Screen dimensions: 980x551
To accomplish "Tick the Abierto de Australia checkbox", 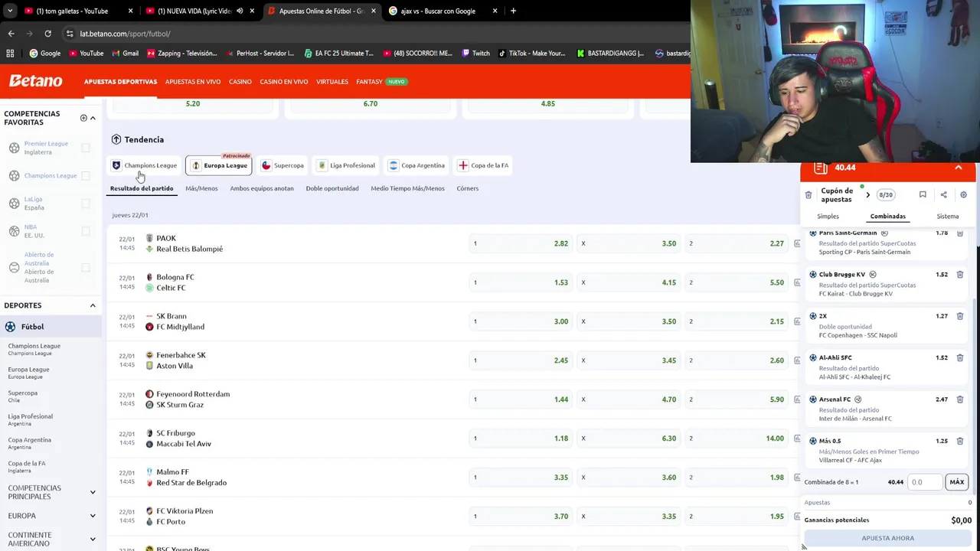I will pos(86,267).
